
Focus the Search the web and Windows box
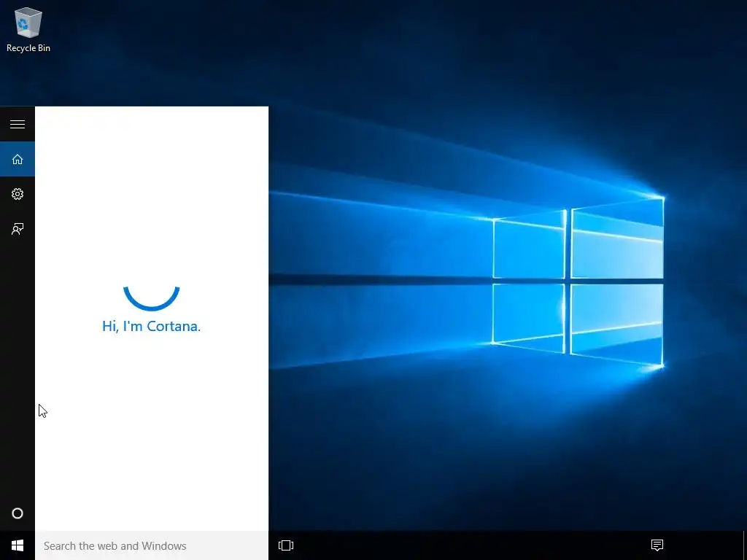[x=152, y=545]
